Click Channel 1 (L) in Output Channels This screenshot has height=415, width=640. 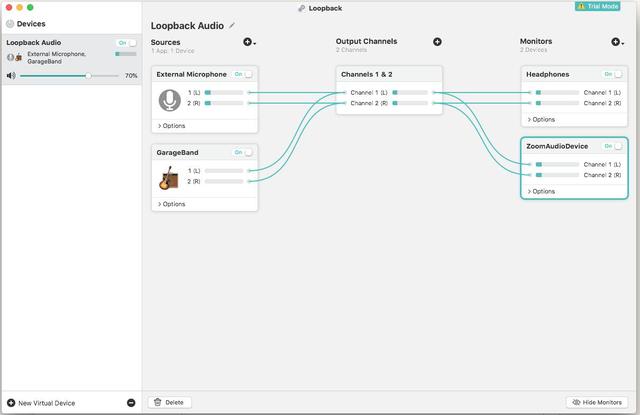369,93
